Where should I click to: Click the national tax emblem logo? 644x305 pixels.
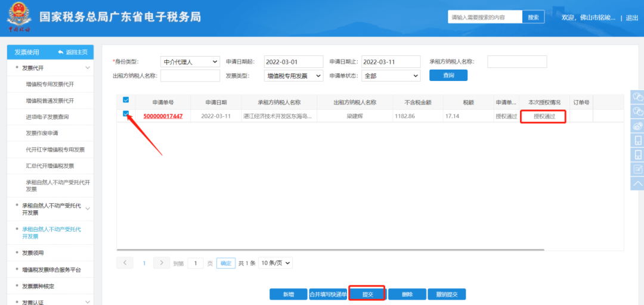click(x=18, y=17)
